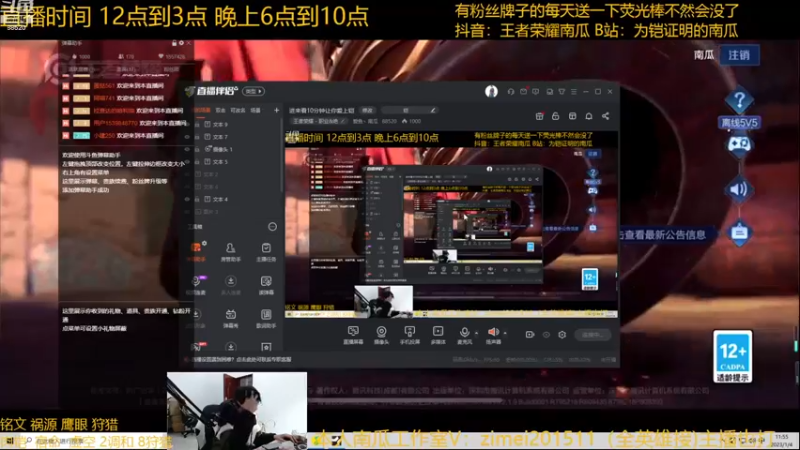Toggle visibility of the 文本 4 source

(187, 199)
